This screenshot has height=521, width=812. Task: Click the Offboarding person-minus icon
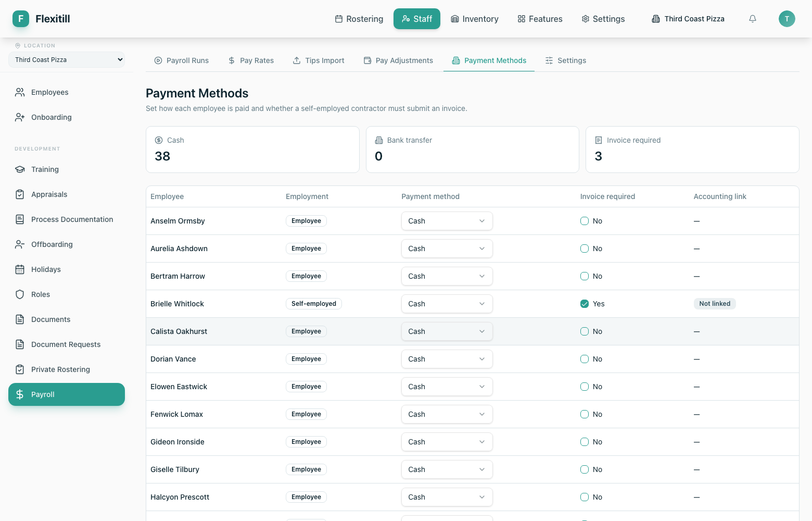[x=20, y=244]
